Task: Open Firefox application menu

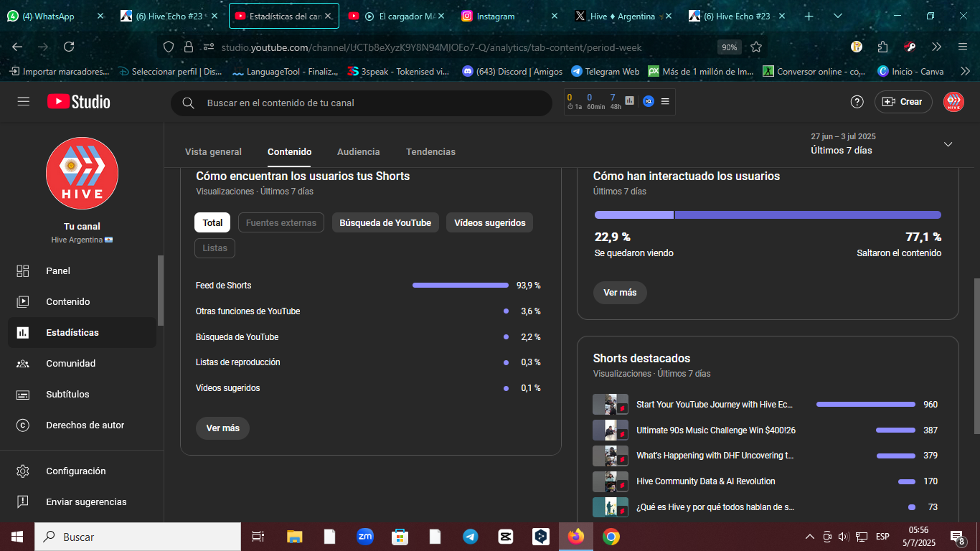Action: (962, 47)
